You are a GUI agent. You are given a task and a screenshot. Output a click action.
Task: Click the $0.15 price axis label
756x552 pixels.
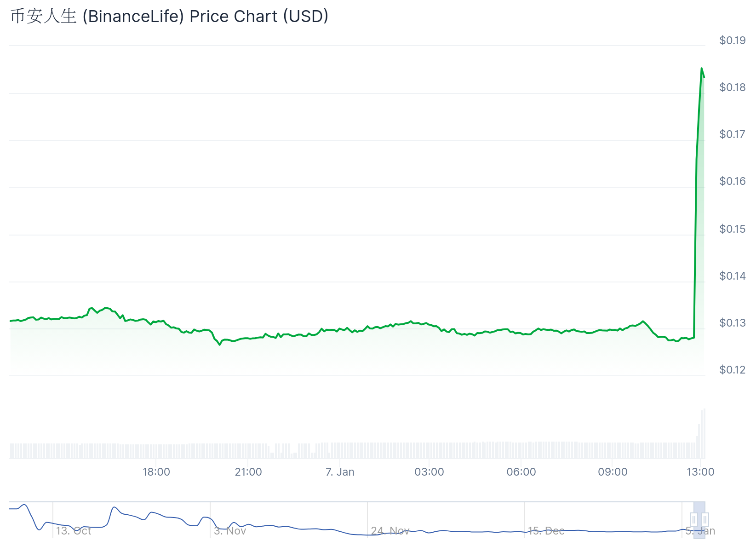[733, 229]
